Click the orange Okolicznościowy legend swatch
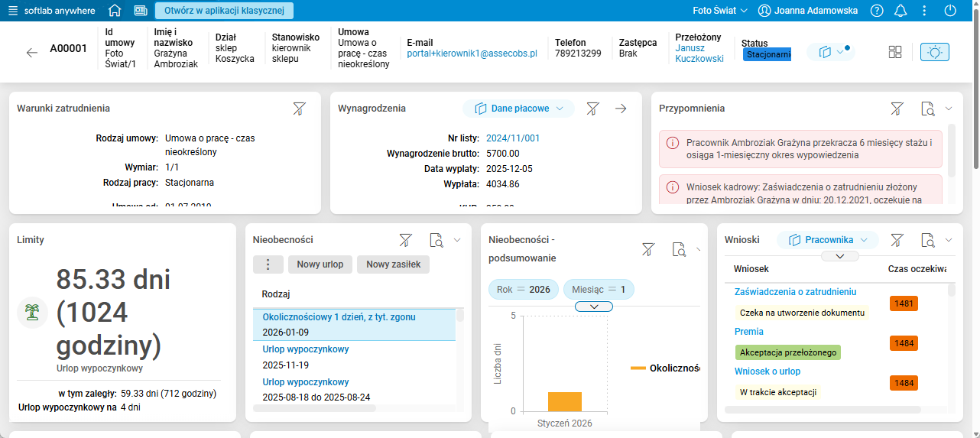This screenshot has width=980, height=438. point(638,368)
